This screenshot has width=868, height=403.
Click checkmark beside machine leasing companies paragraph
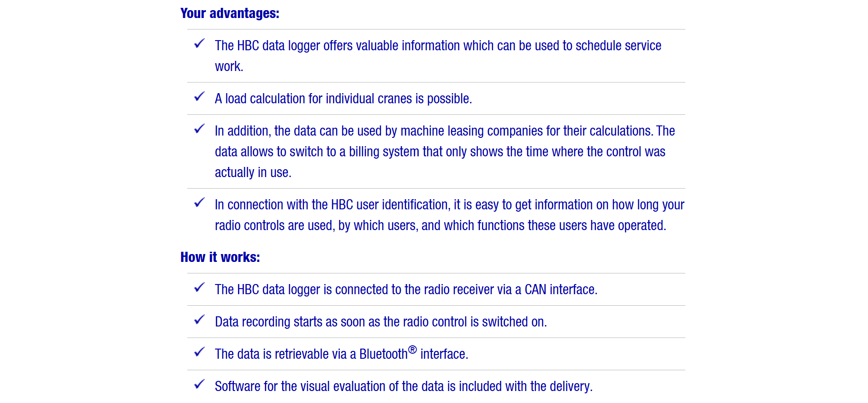coord(199,129)
